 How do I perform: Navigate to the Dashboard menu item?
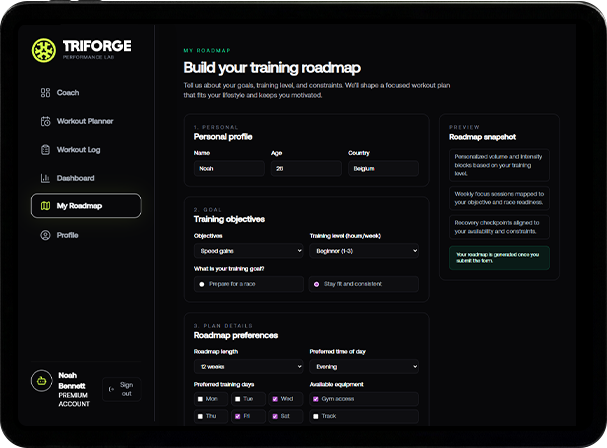coord(75,178)
